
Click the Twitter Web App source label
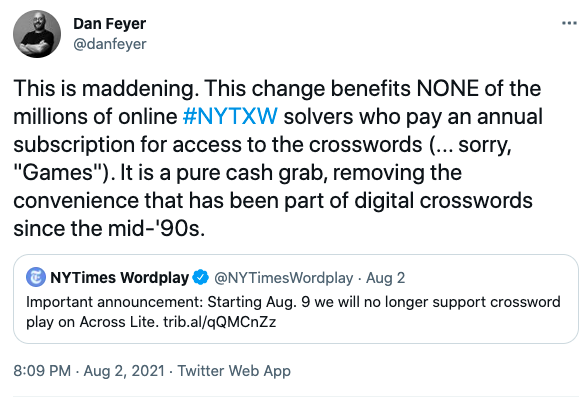click(234, 371)
